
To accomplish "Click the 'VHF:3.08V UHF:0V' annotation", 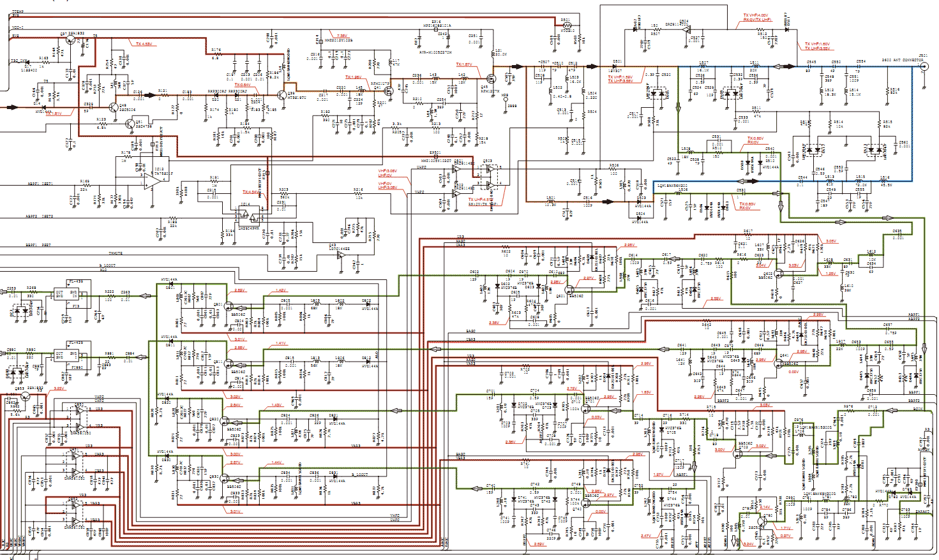I will [387, 173].
